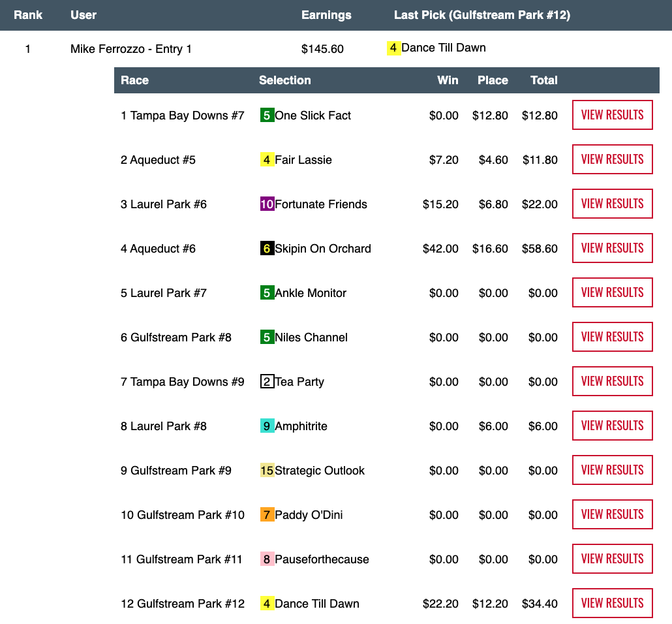Click white number 2 badge for Tea Party
The width and height of the screenshot is (672, 624).
tap(266, 382)
